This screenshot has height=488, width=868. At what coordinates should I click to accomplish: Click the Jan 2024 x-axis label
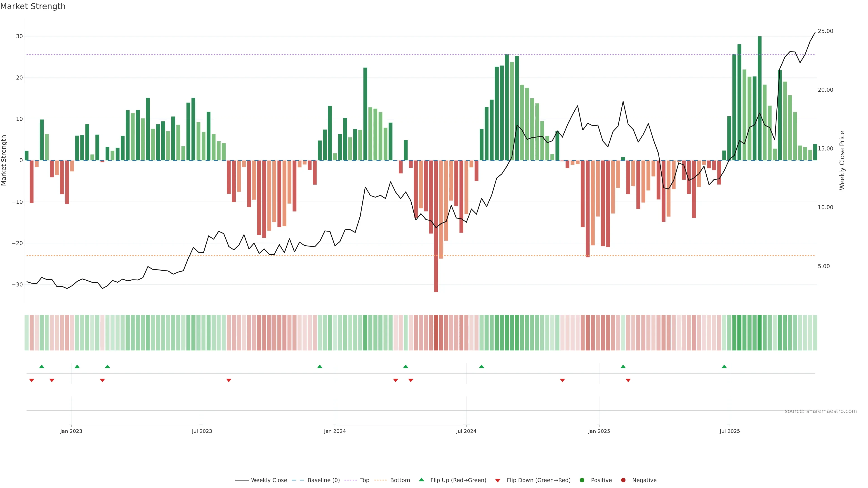[x=335, y=431]
